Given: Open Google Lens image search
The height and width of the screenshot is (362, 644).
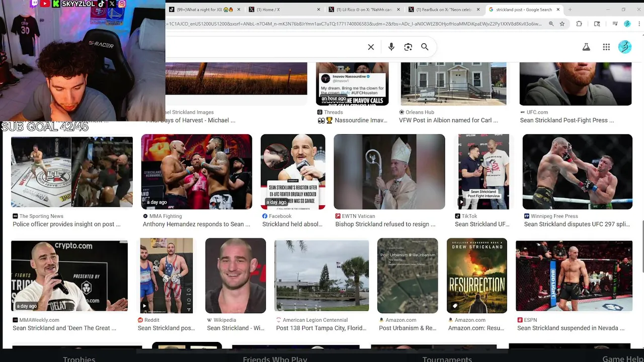Looking at the screenshot, I should [x=408, y=47].
